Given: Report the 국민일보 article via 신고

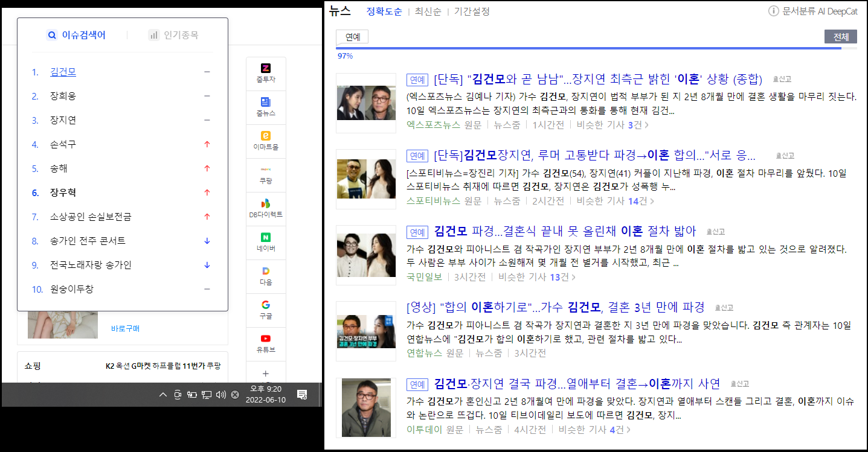Looking at the screenshot, I should [716, 231].
